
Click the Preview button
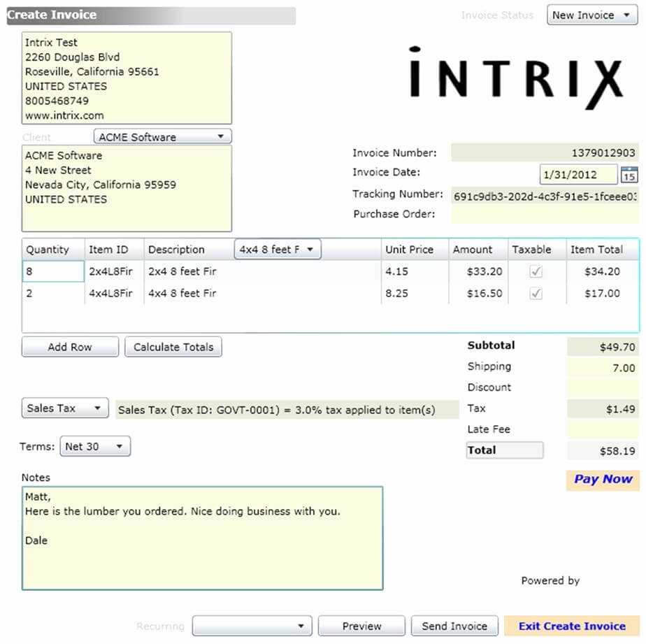[x=361, y=626]
